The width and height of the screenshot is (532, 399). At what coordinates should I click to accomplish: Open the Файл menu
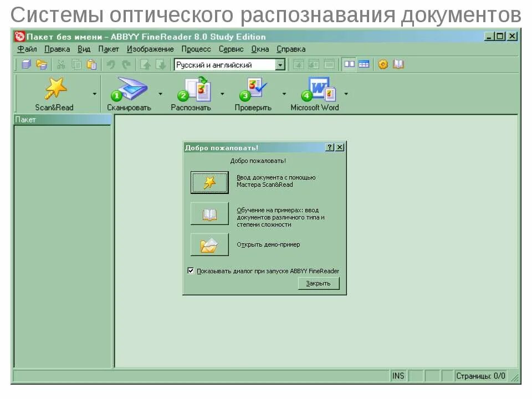coord(27,49)
